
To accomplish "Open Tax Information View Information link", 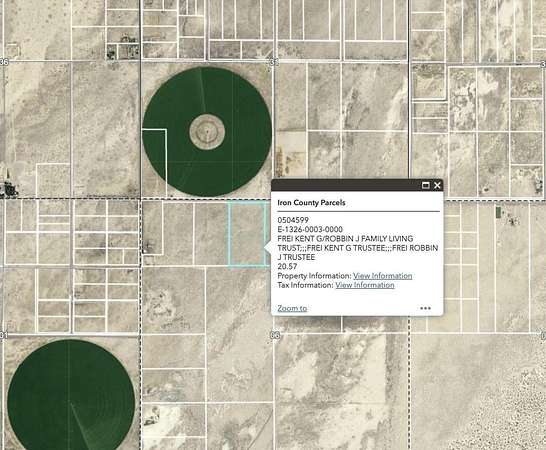I will pos(365,285).
